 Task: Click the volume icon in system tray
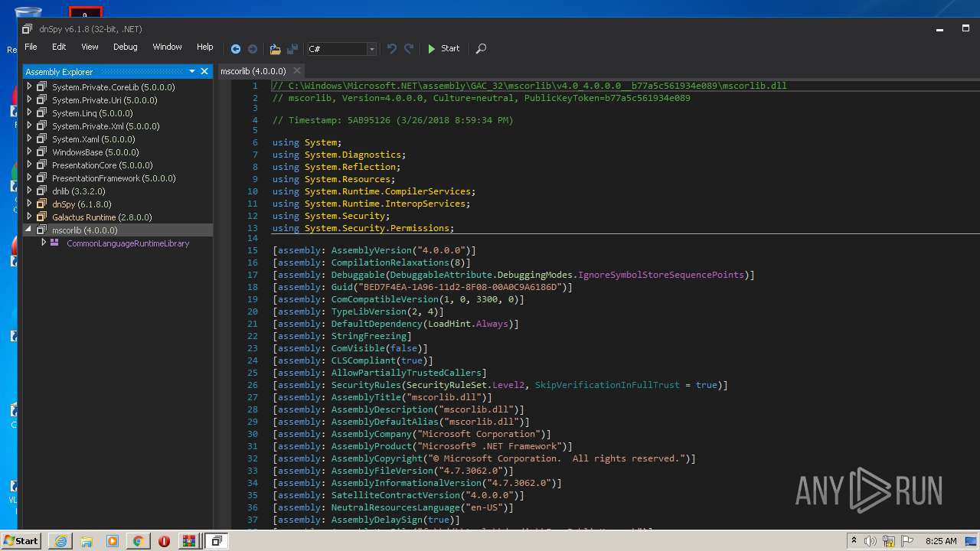870,541
